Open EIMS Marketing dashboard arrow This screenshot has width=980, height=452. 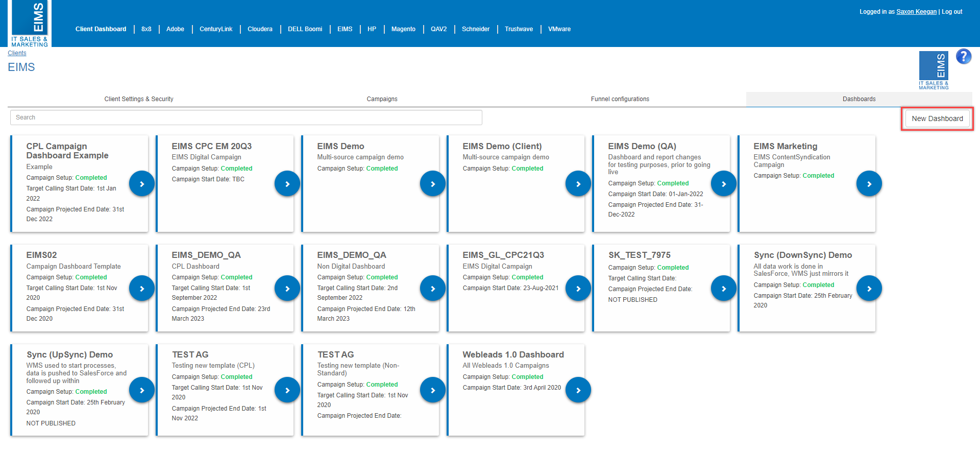point(869,184)
